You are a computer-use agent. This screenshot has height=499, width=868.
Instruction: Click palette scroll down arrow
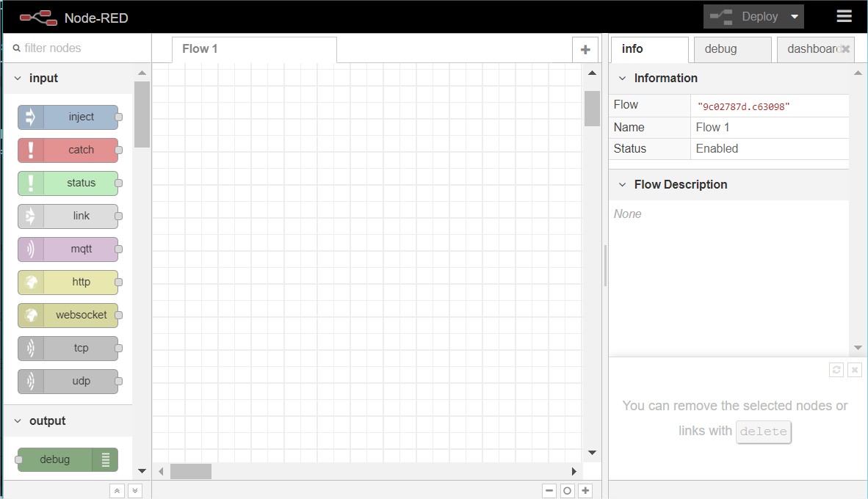click(142, 471)
